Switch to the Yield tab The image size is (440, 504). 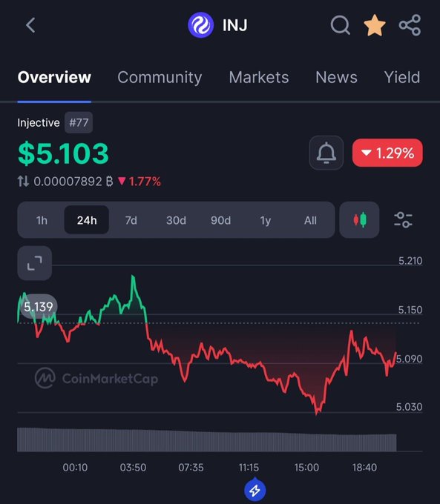(402, 78)
